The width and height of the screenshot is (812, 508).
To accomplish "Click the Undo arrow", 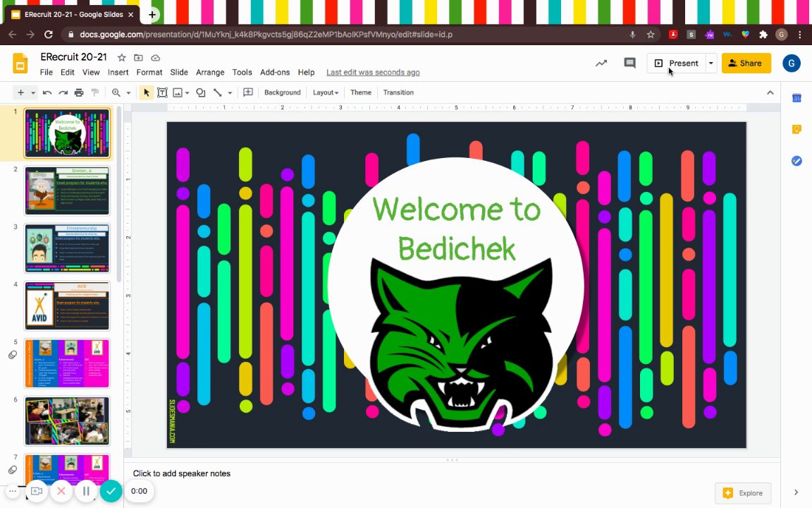I will (x=47, y=92).
